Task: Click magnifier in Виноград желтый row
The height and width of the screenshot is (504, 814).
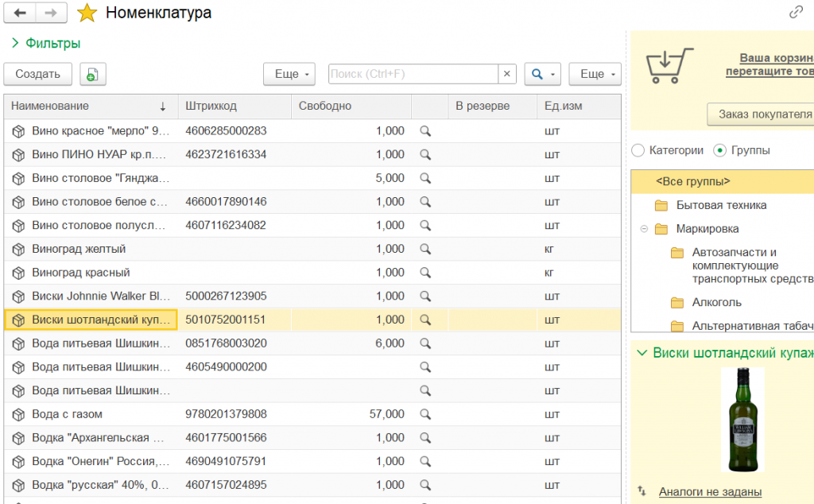Action: pyautogui.click(x=425, y=249)
